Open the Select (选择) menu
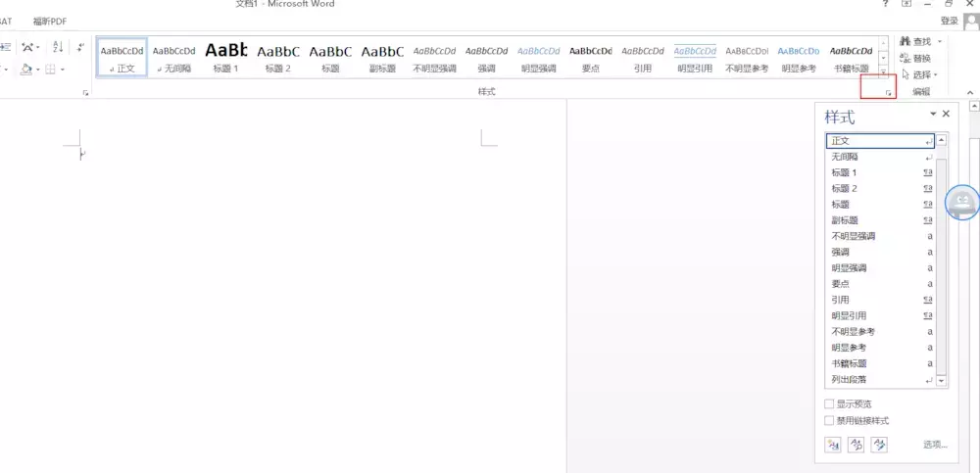Image resolution: width=980 pixels, height=473 pixels. 919,75
